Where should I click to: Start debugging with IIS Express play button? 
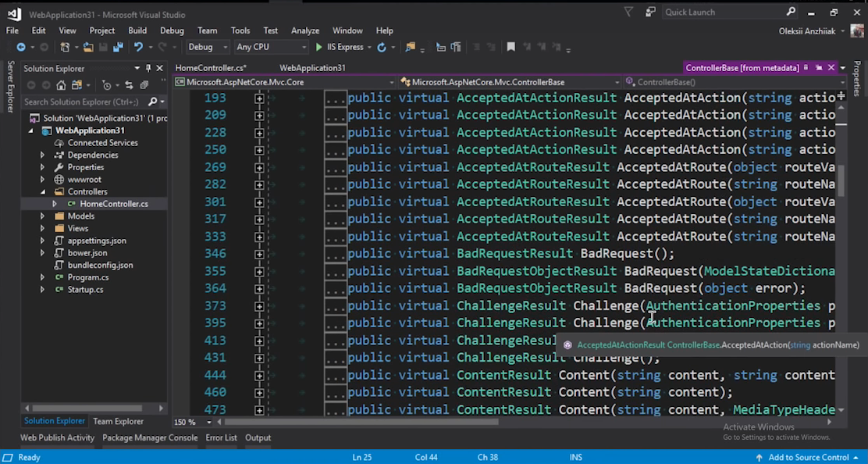(x=318, y=48)
